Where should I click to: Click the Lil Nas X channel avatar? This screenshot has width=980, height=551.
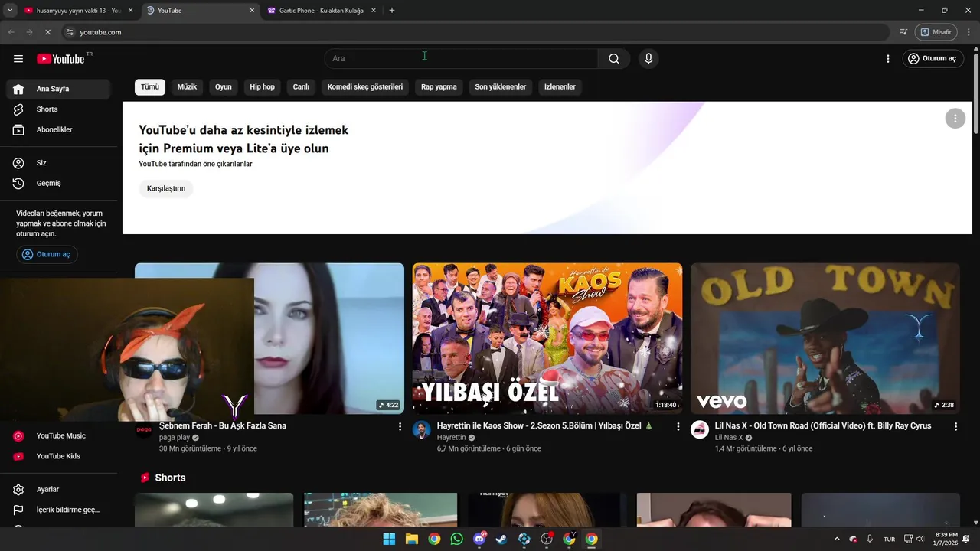700,429
